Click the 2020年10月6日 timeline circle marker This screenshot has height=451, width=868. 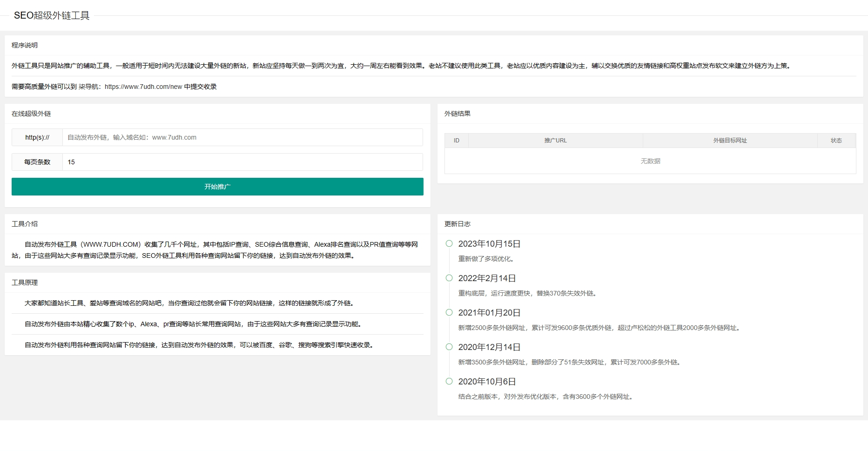[x=449, y=381]
